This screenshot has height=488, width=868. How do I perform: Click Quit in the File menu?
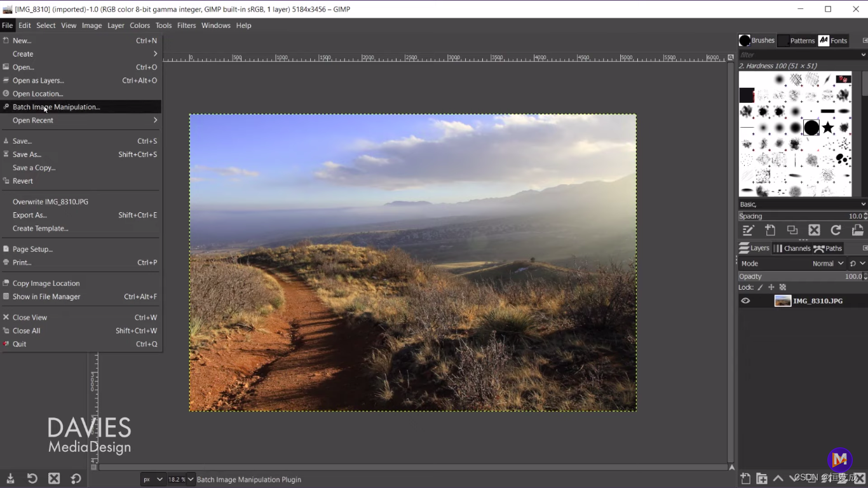pos(81,344)
